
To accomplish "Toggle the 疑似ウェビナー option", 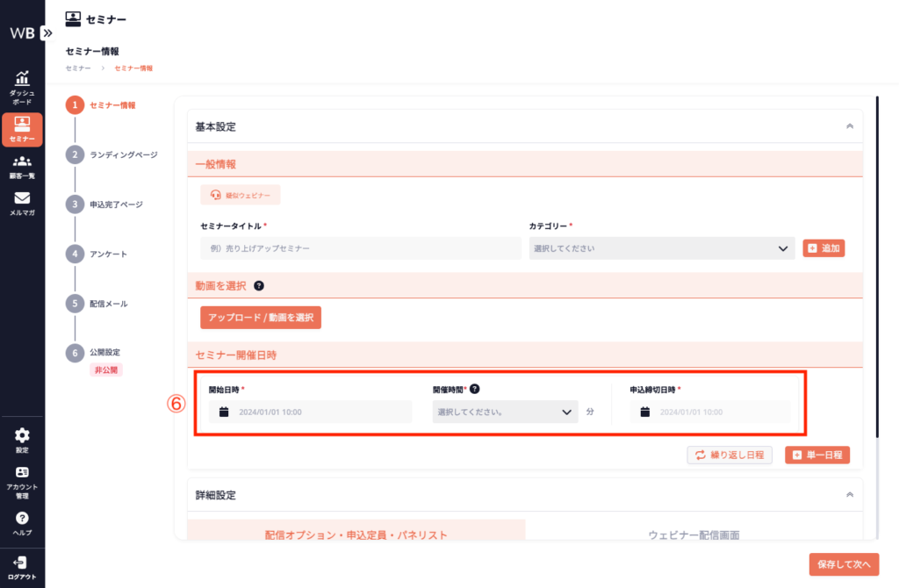I will [241, 194].
